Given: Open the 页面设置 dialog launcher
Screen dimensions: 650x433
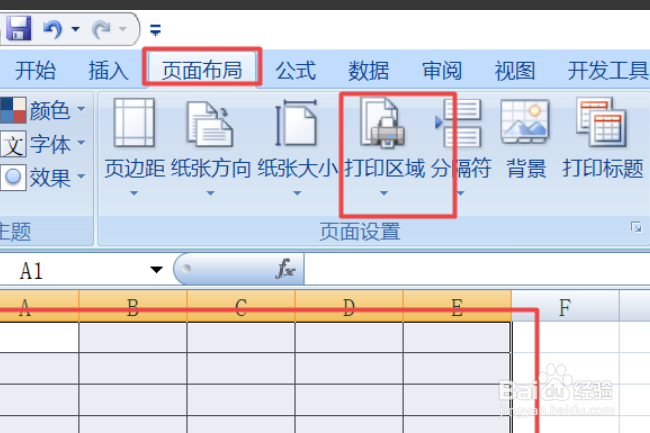Looking at the screenshot, I should point(636,227).
